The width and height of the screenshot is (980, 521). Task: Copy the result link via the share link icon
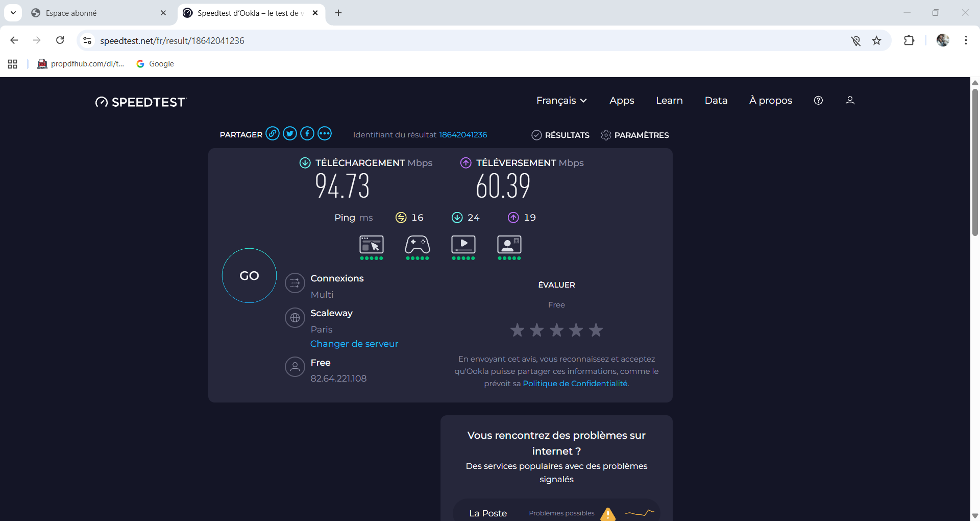coord(273,134)
